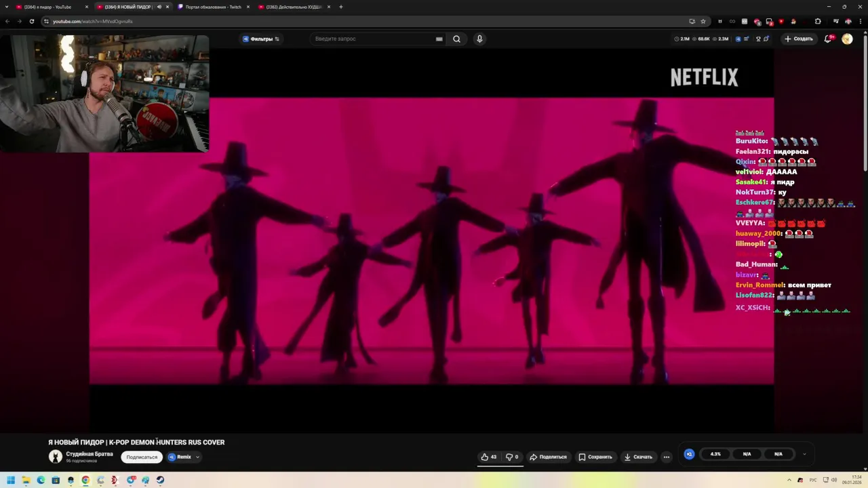The width and height of the screenshot is (868, 488).
Task: Open the browser extensions puzzle icon
Action: [x=818, y=21]
